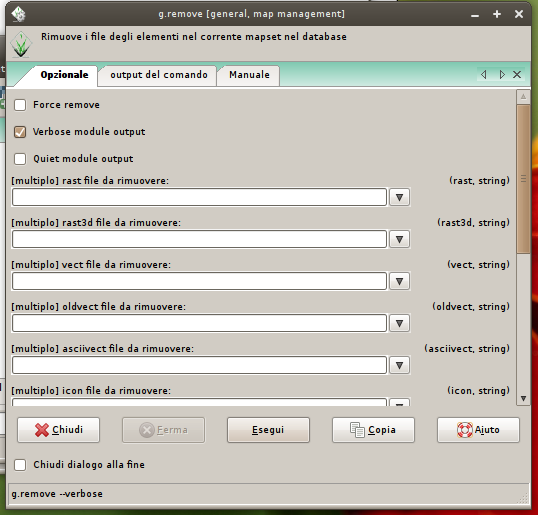Click the rast3d file input field
538x515 pixels.
[x=199, y=239]
